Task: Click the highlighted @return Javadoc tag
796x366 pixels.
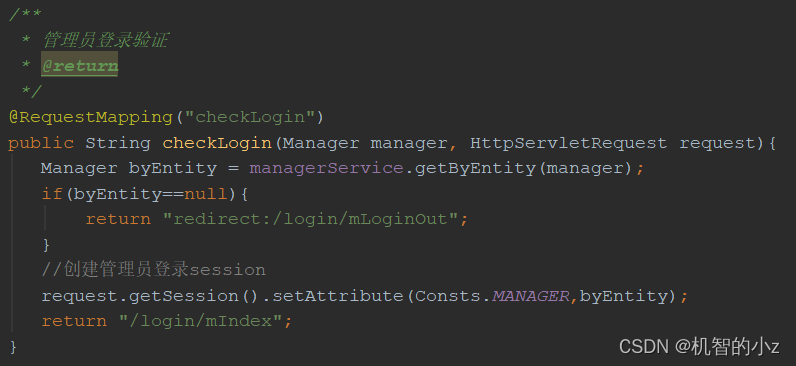Action: [80, 65]
